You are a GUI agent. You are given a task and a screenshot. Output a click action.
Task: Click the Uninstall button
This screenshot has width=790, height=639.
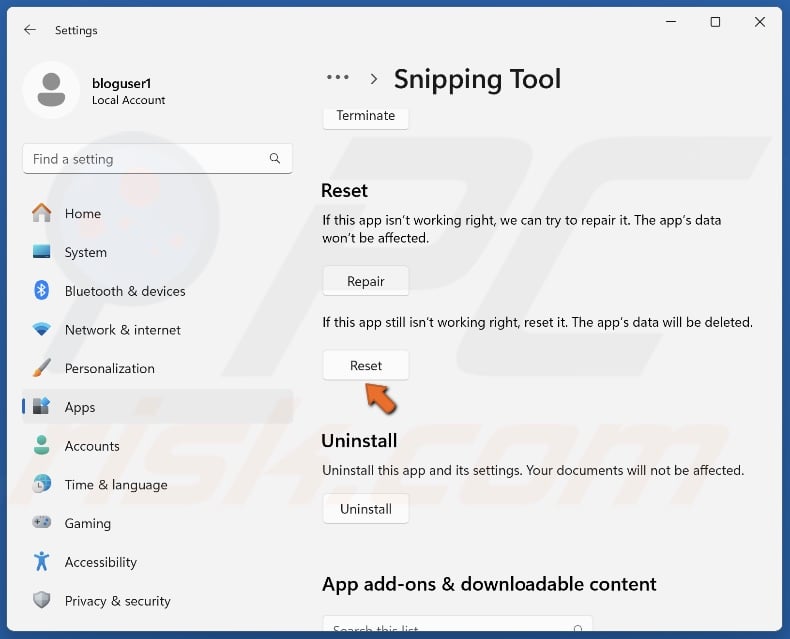[x=366, y=508]
